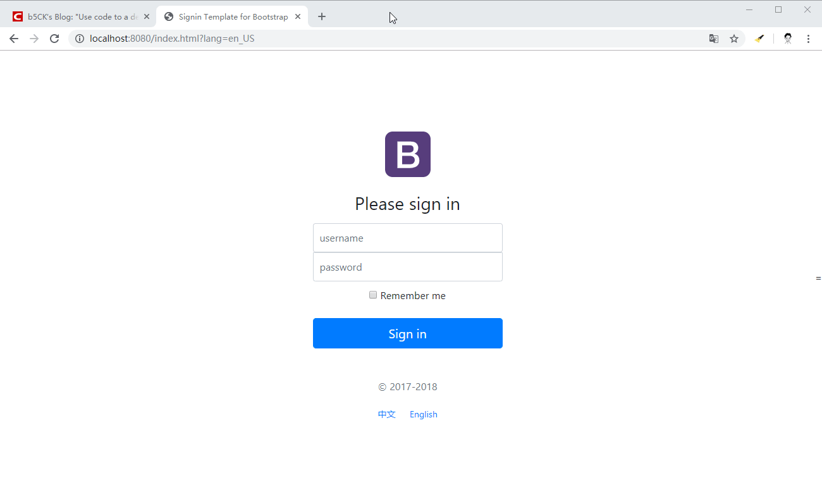Viewport: 822px width, 504px height.
Task: Click the broom extension icon
Action: tap(759, 39)
